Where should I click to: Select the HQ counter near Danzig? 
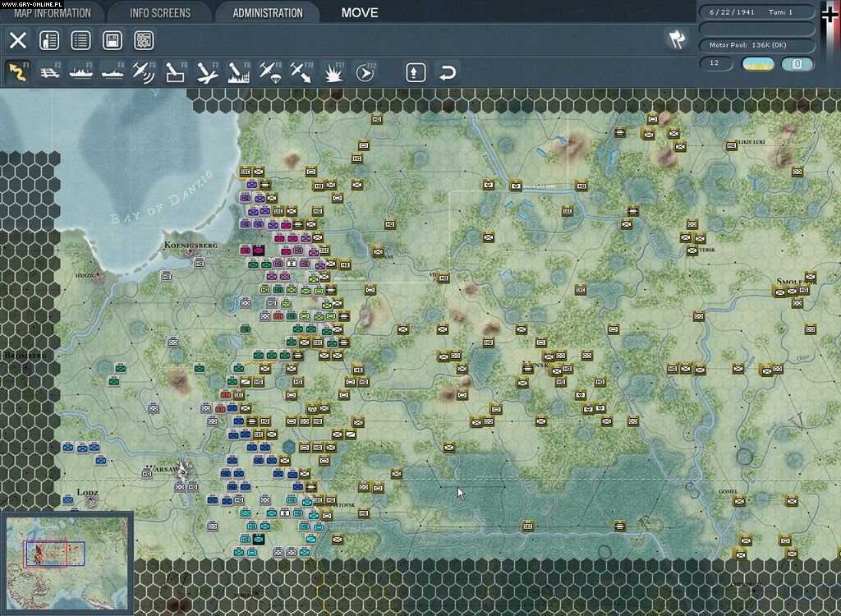coord(166,277)
